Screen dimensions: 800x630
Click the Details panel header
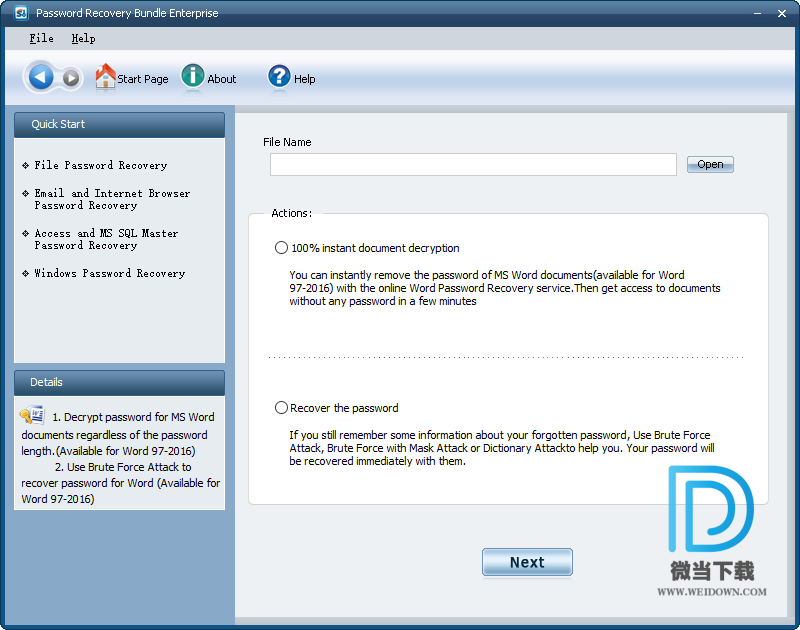119,383
